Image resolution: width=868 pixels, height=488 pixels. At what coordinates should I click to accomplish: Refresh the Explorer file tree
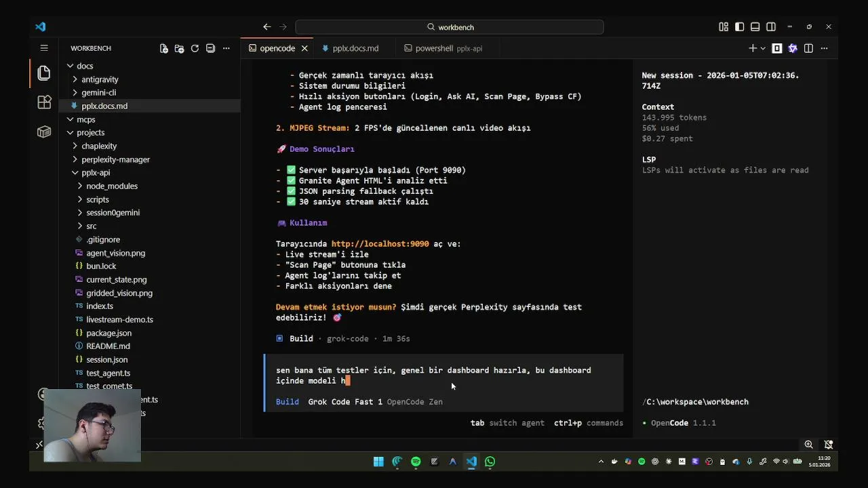click(x=195, y=48)
